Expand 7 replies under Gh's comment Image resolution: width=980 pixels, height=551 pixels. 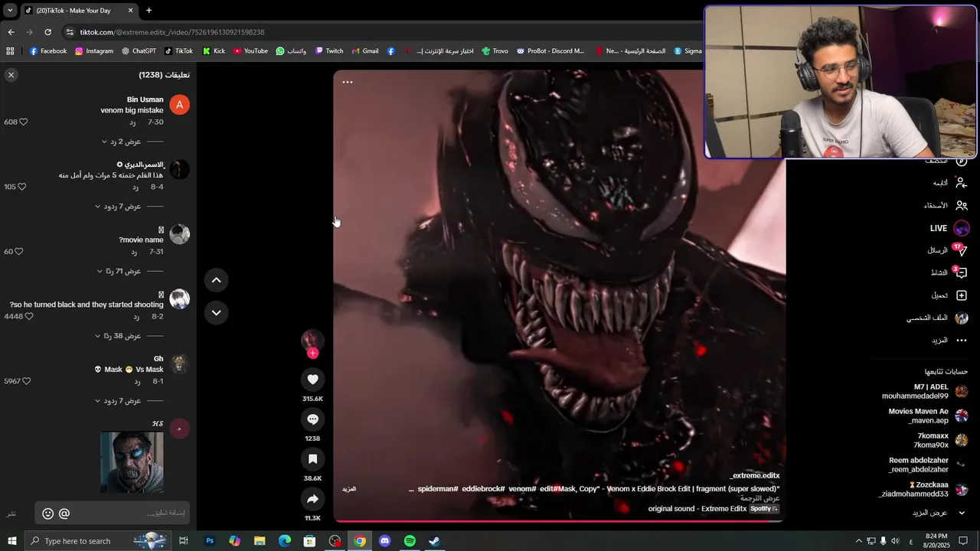tap(122, 401)
